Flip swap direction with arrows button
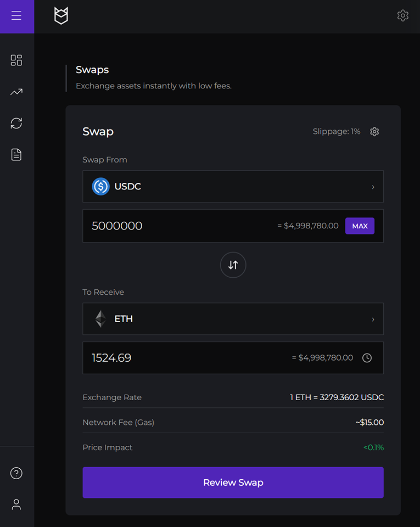 click(233, 265)
